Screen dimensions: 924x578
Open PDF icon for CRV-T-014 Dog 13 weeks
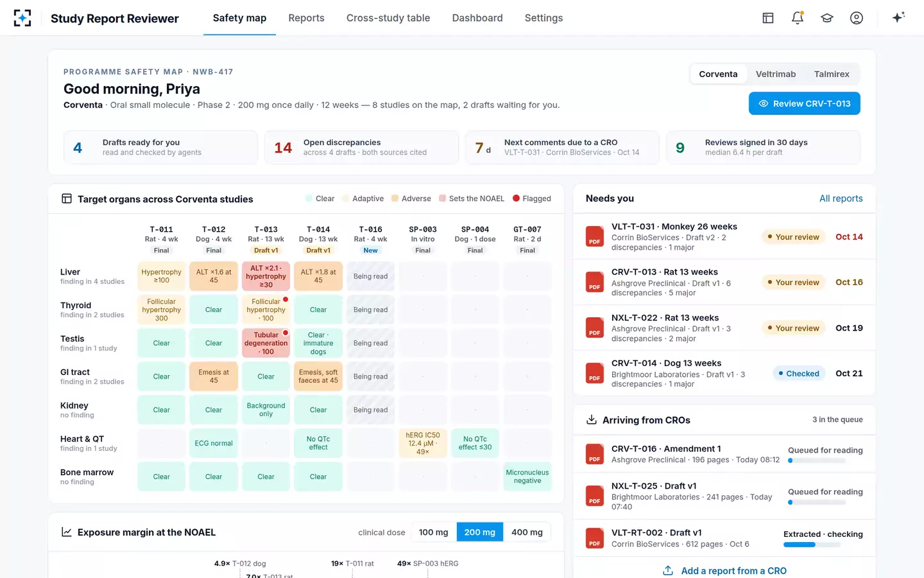595,373
